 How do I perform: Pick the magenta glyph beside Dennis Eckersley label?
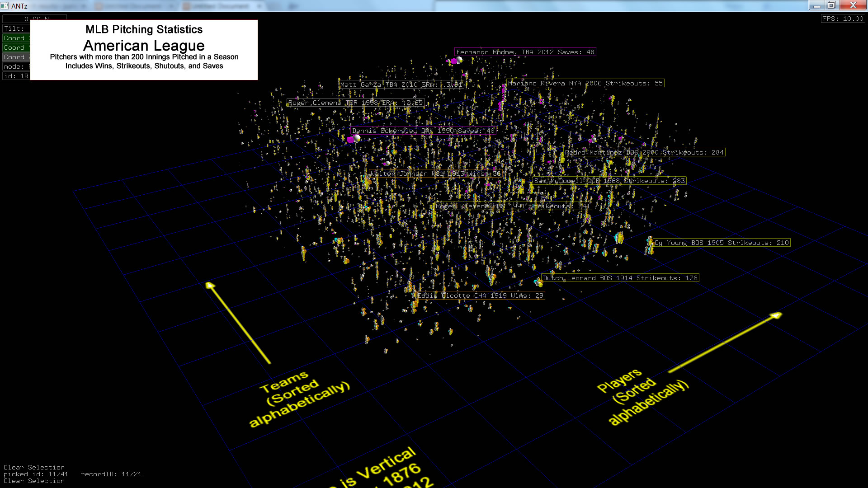coord(350,140)
